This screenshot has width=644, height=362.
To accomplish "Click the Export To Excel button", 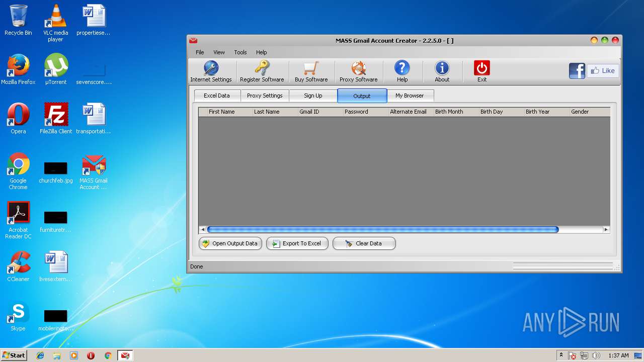I will click(x=297, y=243).
